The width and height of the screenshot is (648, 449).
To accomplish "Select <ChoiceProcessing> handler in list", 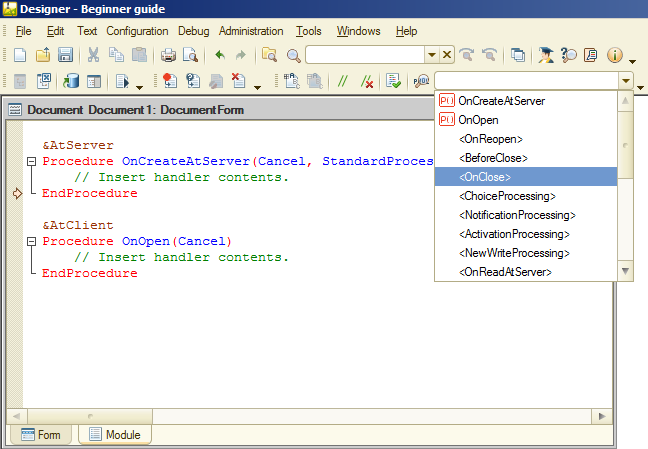I will pos(526,196).
